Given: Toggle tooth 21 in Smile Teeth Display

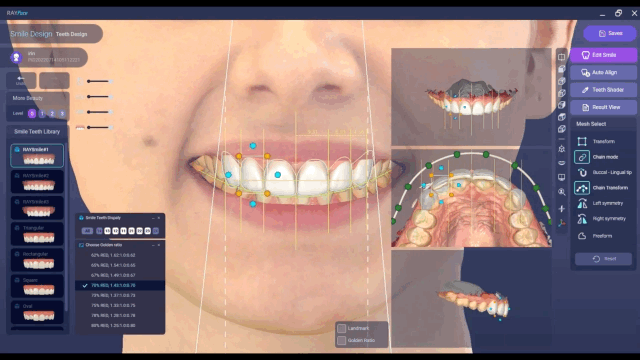Looking at the screenshot, I should [x=131, y=231].
